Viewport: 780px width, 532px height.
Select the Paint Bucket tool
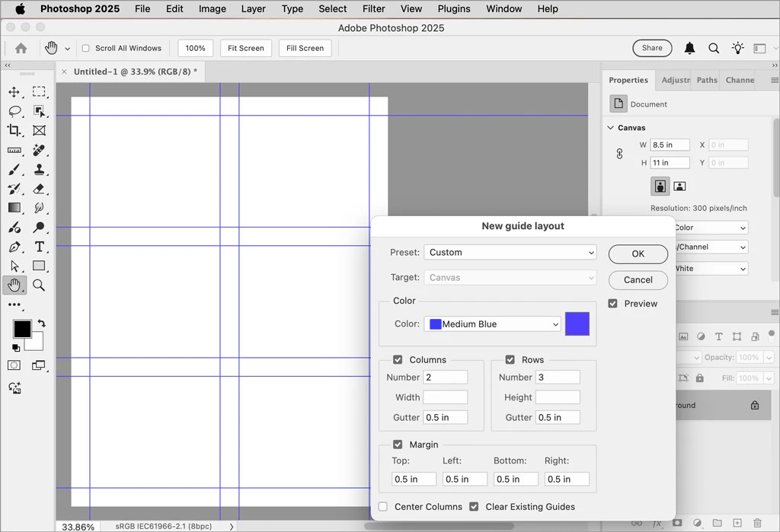14,228
